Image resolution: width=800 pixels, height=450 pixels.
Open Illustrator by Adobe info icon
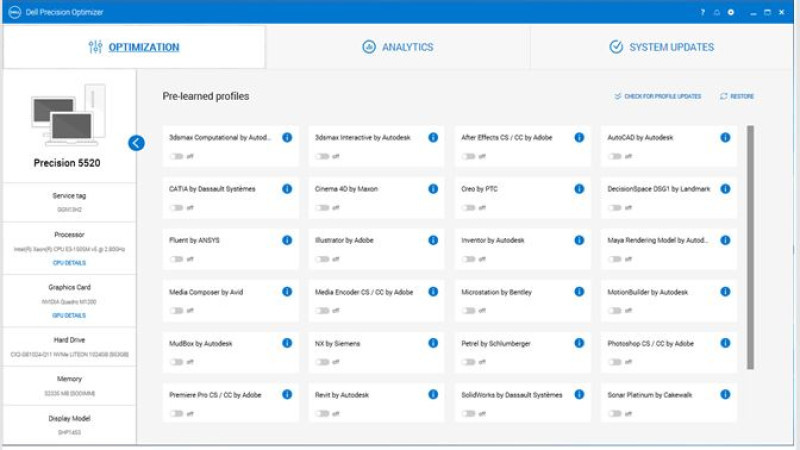[x=433, y=240]
